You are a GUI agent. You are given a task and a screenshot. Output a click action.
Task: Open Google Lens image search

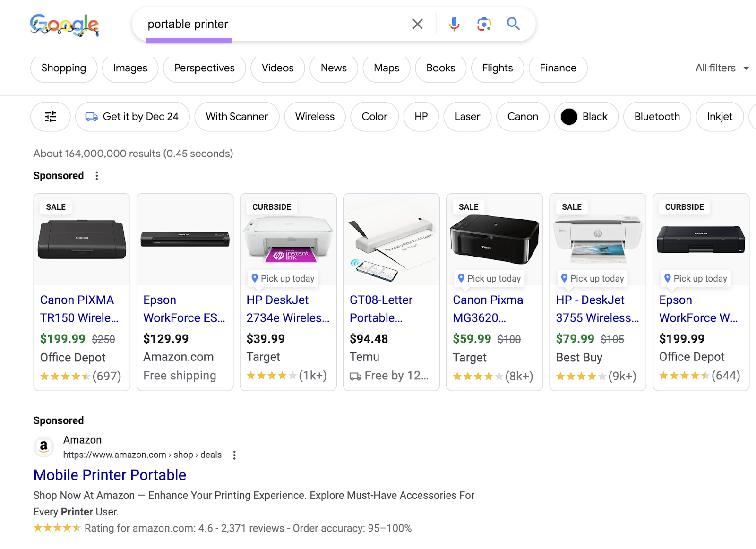(x=483, y=24)
